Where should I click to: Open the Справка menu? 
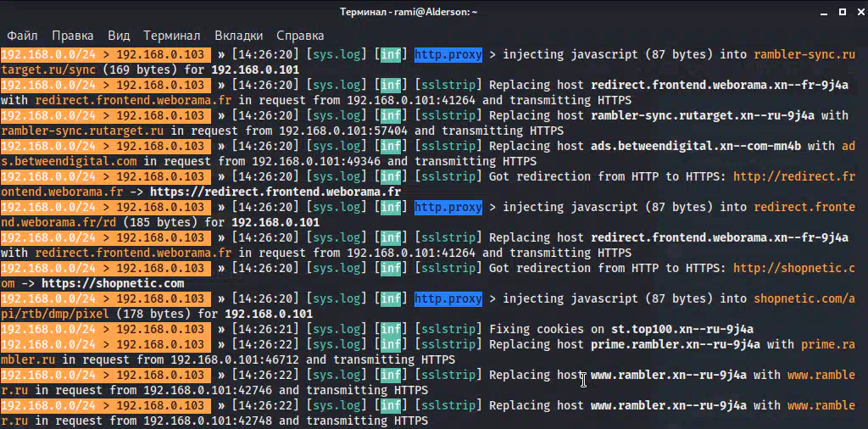[x=300, y=36]
